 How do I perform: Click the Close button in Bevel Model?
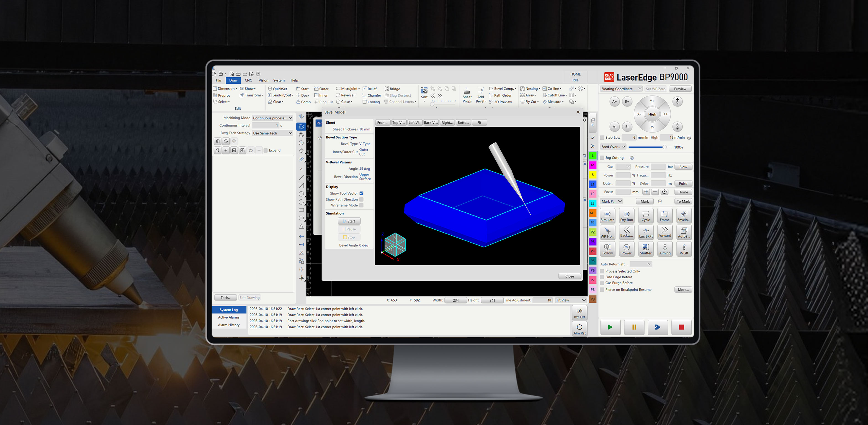pyautogui.click(x=570, y=276)
